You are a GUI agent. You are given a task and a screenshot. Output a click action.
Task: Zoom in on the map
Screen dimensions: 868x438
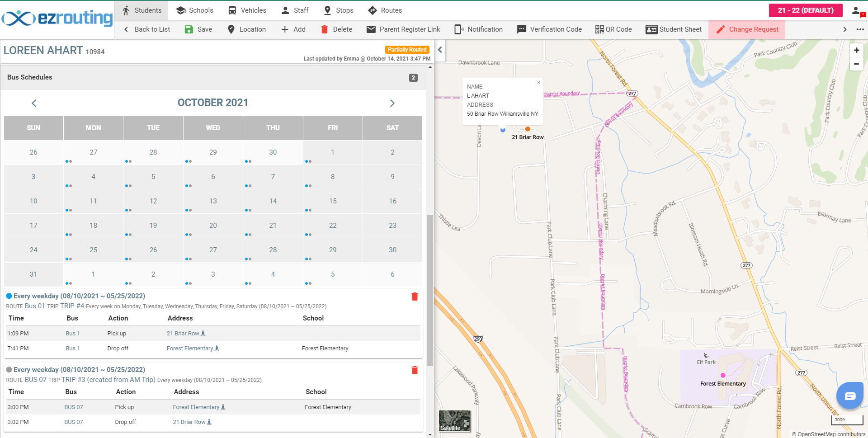coord(856,50)
